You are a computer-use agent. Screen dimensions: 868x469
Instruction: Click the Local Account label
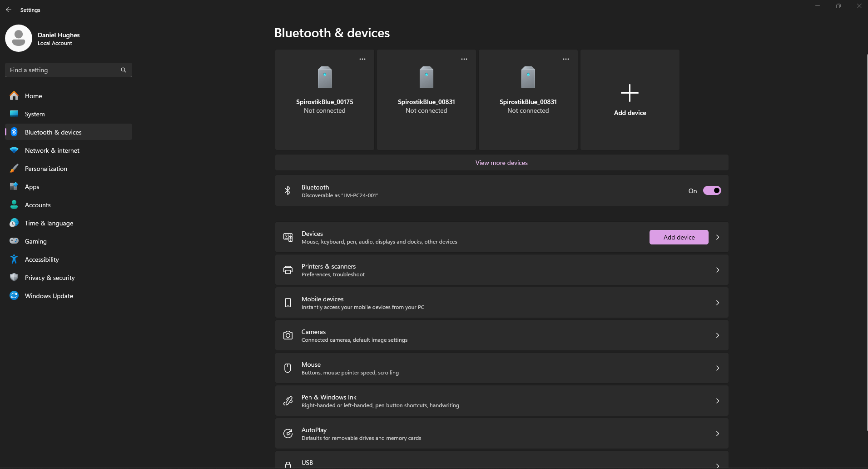(x=55, y=43)
